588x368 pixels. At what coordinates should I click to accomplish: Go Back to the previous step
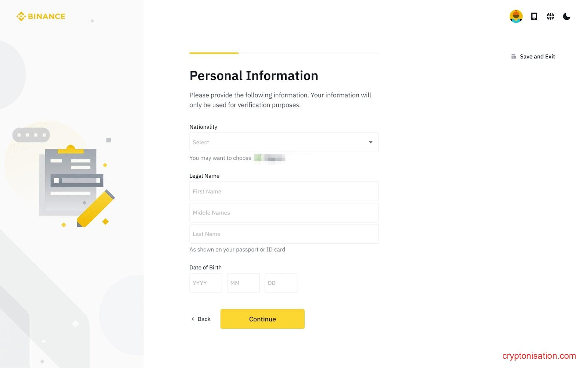coord(204,319)
